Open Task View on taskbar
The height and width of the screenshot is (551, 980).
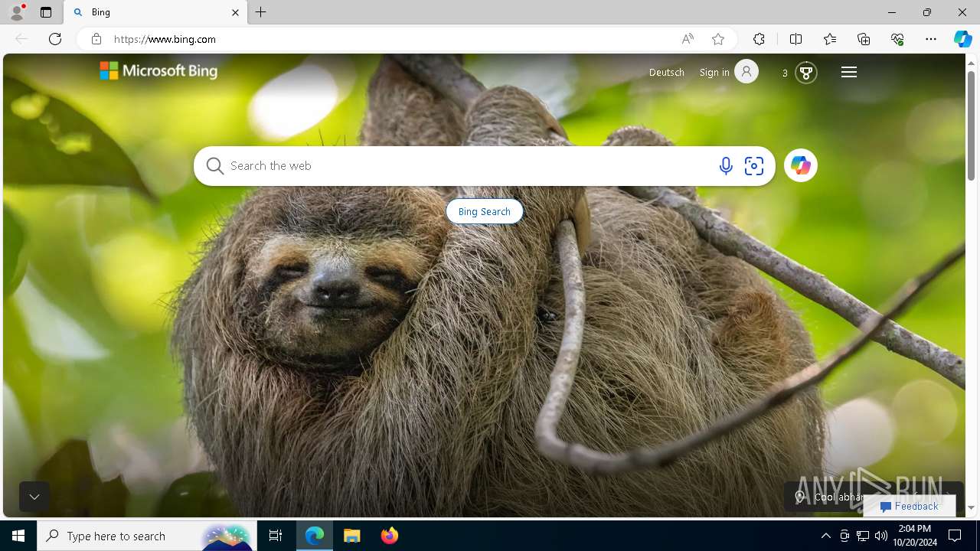[x=276, y=536]
